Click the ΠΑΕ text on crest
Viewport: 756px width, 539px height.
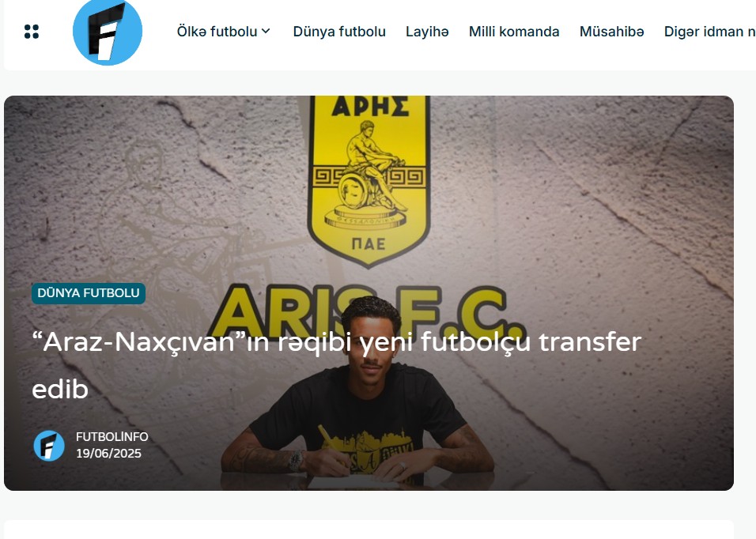(369, 243)
